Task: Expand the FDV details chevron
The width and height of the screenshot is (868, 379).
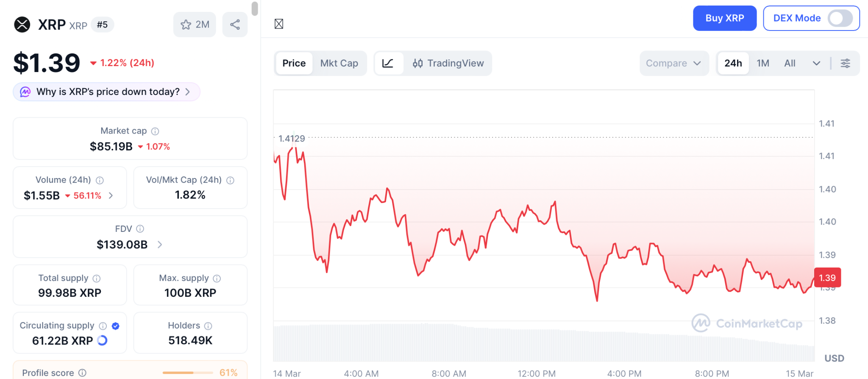Action: pyautogui.click(x=160, y=245)
